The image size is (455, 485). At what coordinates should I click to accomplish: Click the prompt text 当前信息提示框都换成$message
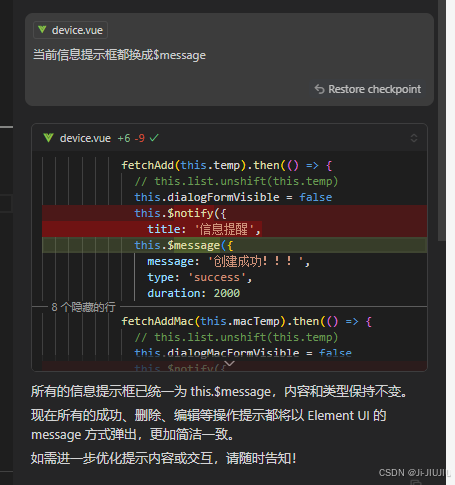pyautogui.click(x=119, y=55)
